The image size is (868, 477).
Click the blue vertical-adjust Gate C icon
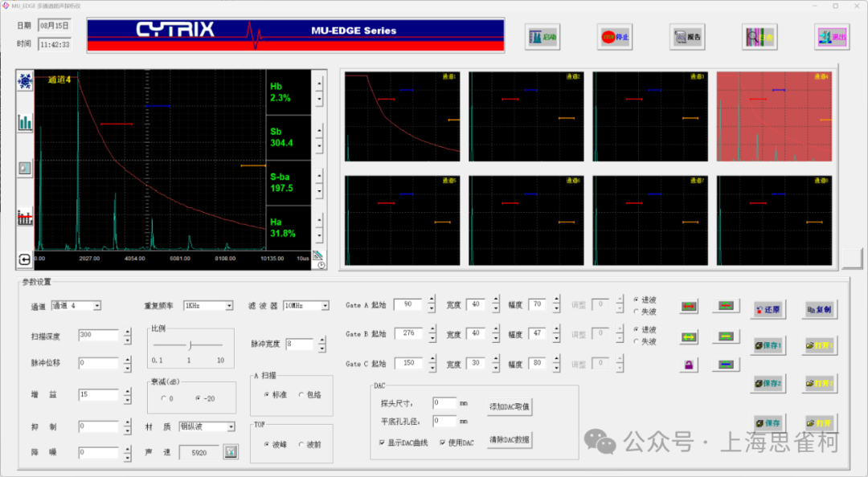click(726, 365)
